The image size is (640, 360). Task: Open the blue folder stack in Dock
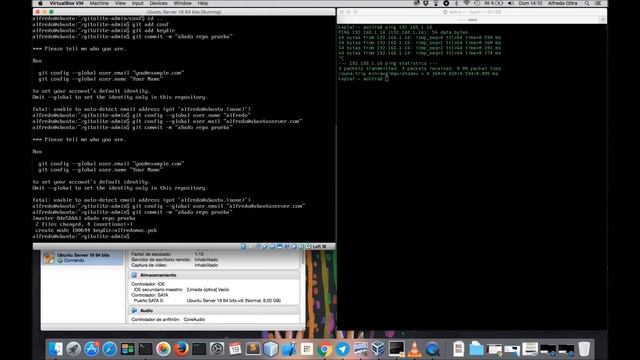[476, 349]
